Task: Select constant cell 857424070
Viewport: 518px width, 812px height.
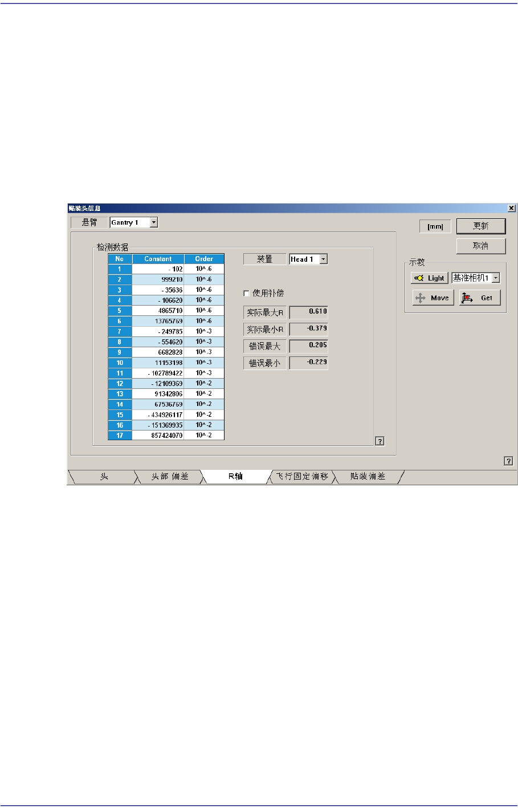Action: (158, 436)
